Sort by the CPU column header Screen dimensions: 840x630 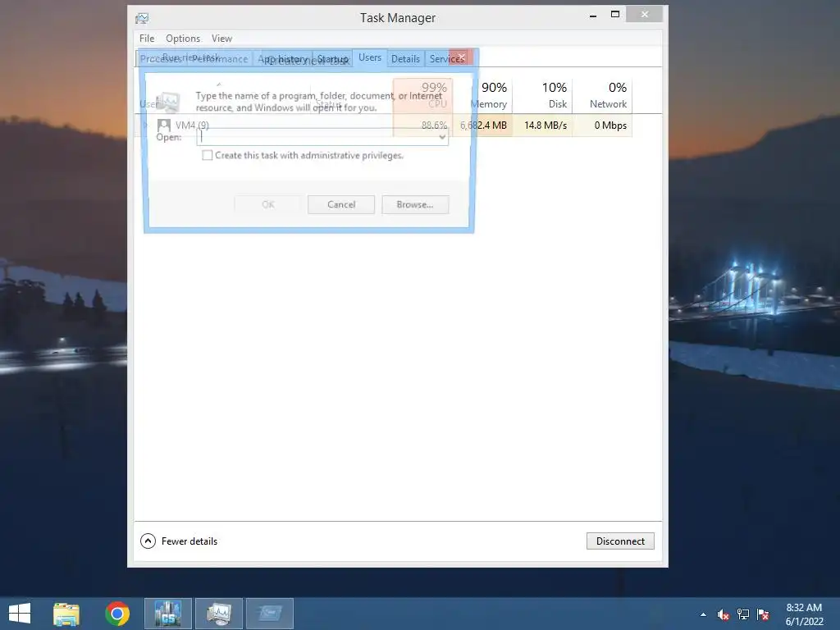pos(423,95)
